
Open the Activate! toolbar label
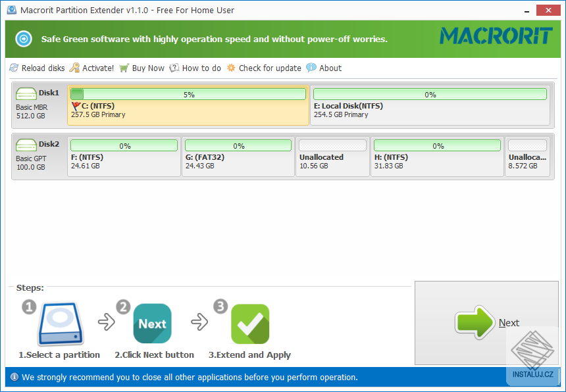tap(98, 68)
